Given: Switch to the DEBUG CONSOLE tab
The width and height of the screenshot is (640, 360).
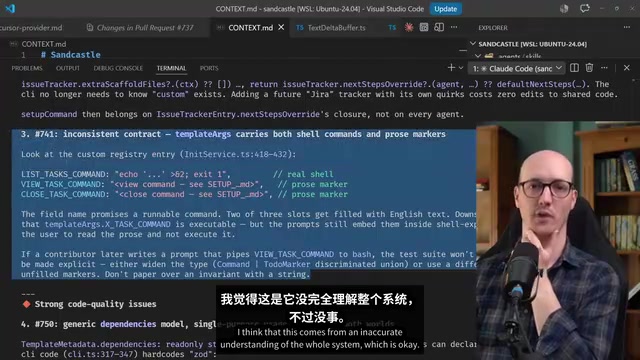Looking at the screenshot, I should [x=118, y=68].
